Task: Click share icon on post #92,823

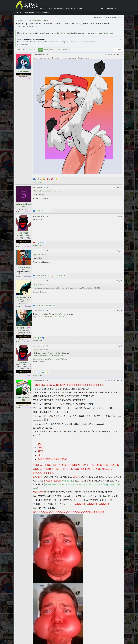Action: (x=115, y=216)
